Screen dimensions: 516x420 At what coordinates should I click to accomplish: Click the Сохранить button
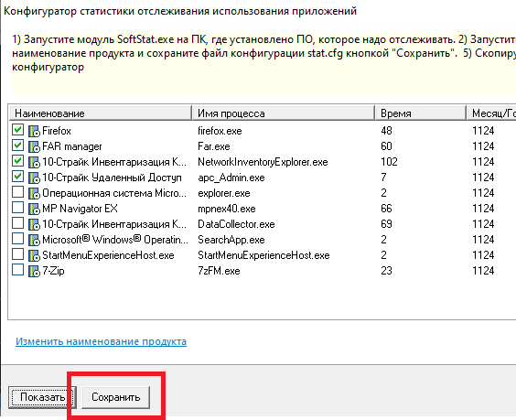[115, 397]
